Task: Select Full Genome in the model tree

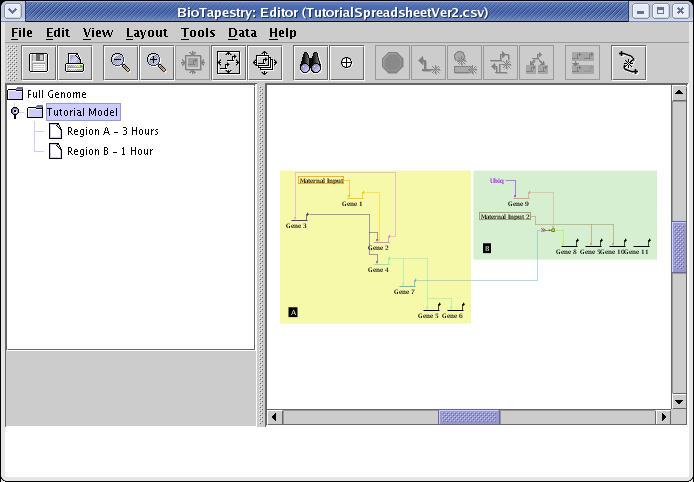Action: pos(57,94)
